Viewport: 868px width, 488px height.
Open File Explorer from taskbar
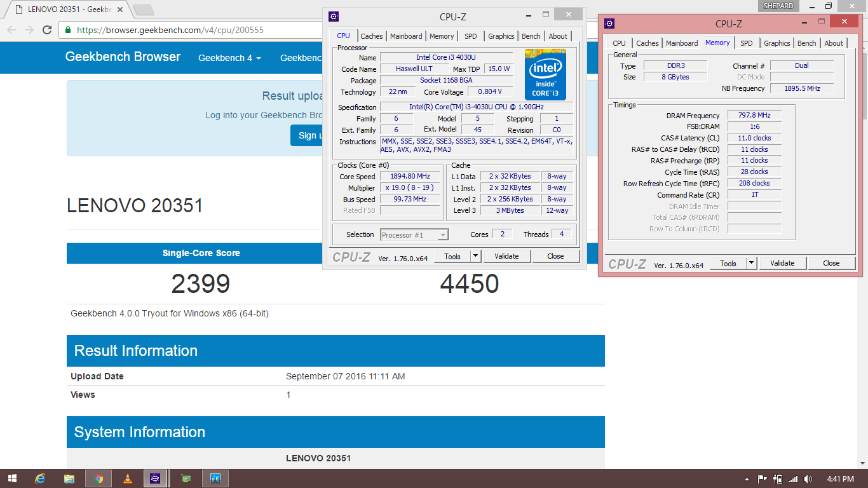click(70, 478)
